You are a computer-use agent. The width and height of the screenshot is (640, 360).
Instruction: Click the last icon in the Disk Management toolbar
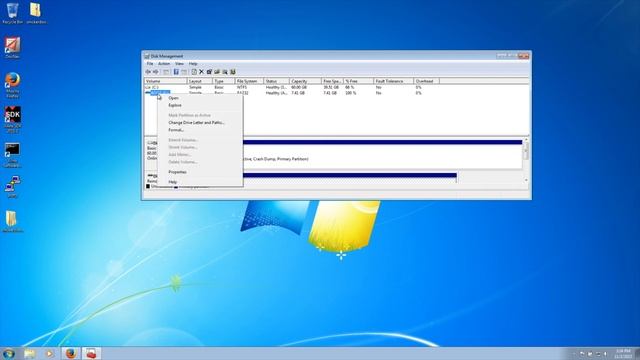point(233,72)
